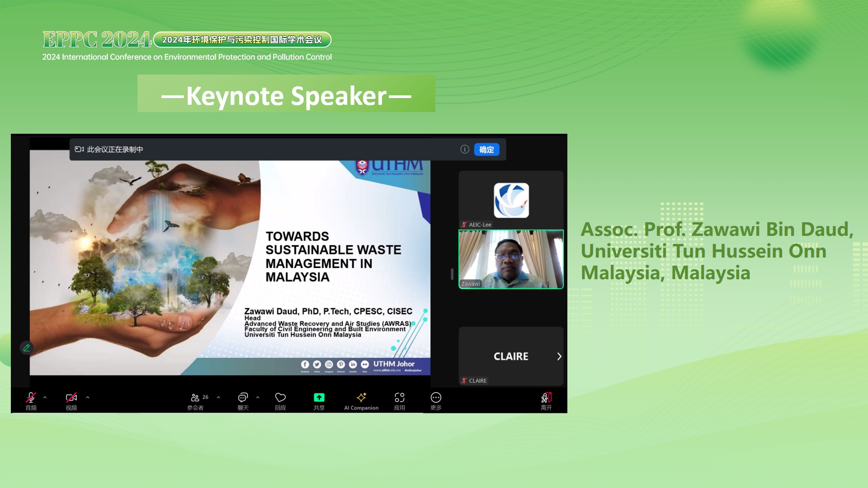Click the green share screen button
Screen dimensions: 868x488
click(319, 401)
